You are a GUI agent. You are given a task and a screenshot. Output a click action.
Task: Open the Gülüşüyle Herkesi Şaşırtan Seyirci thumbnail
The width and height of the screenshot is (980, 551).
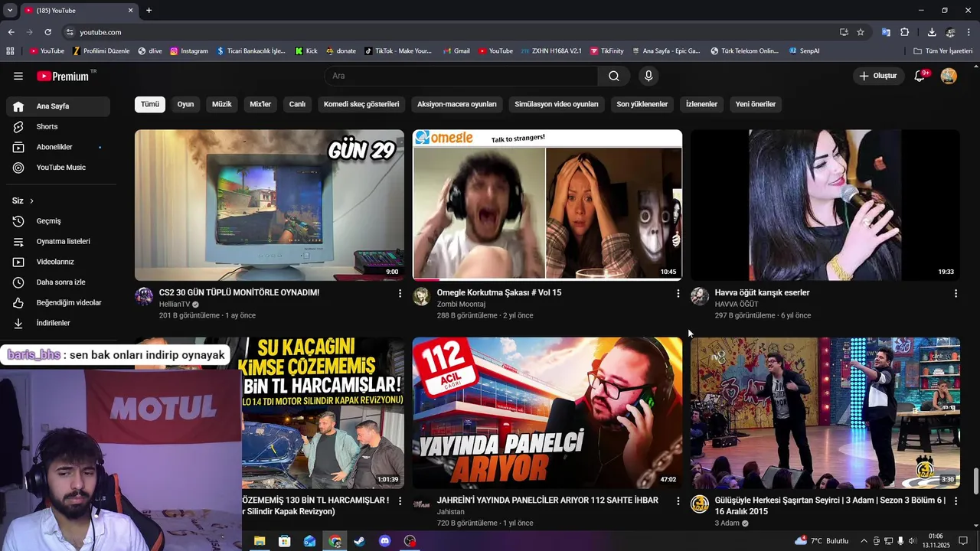click(825, 412)
